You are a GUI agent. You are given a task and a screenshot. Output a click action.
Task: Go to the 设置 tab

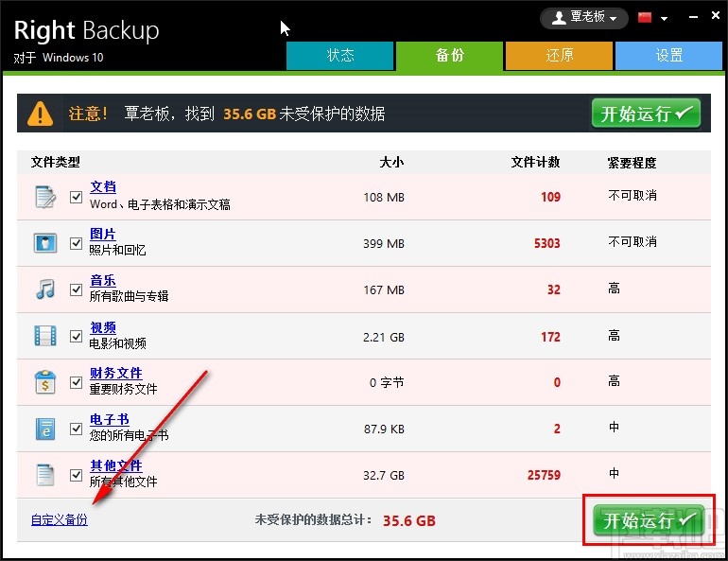(668, 56)
